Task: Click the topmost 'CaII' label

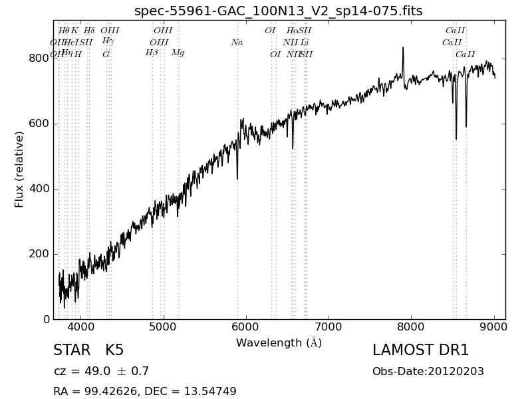Action: pos(456,31)
